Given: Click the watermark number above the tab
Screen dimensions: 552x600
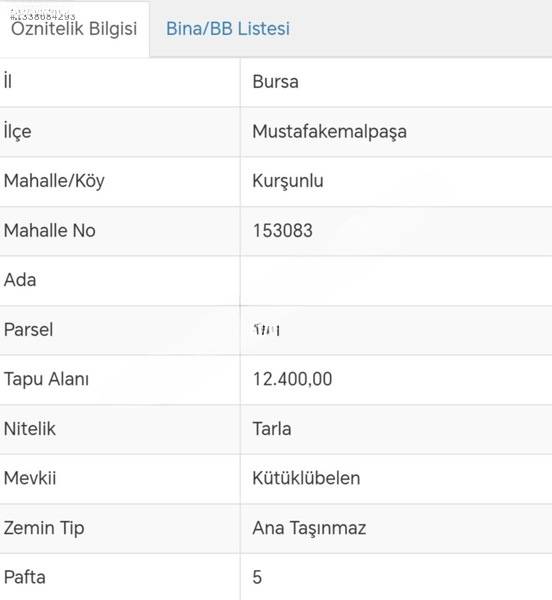Looking at the screenshot, I should (42, 16).
